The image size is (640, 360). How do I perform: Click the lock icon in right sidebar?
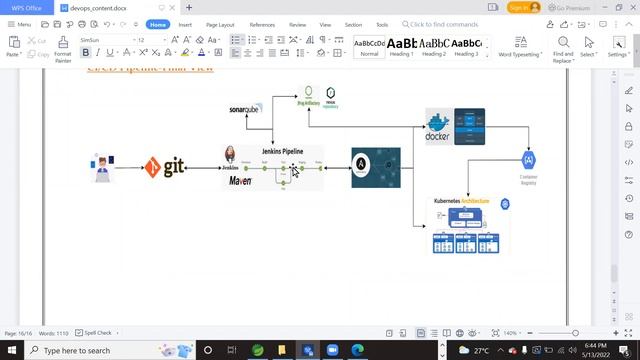pos(629,127)
